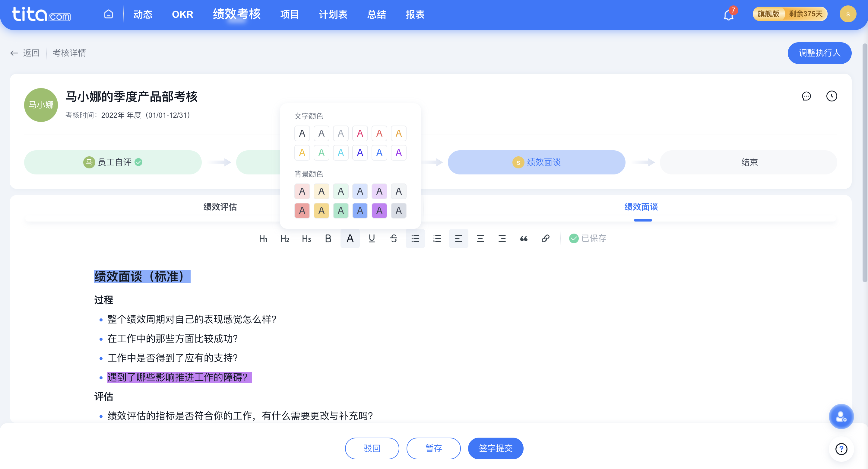The width and height of the screenshot is (868, 469).
Task: Pick light yellow background color swatch
Action: pyautogui.click(x=322, y=192)
